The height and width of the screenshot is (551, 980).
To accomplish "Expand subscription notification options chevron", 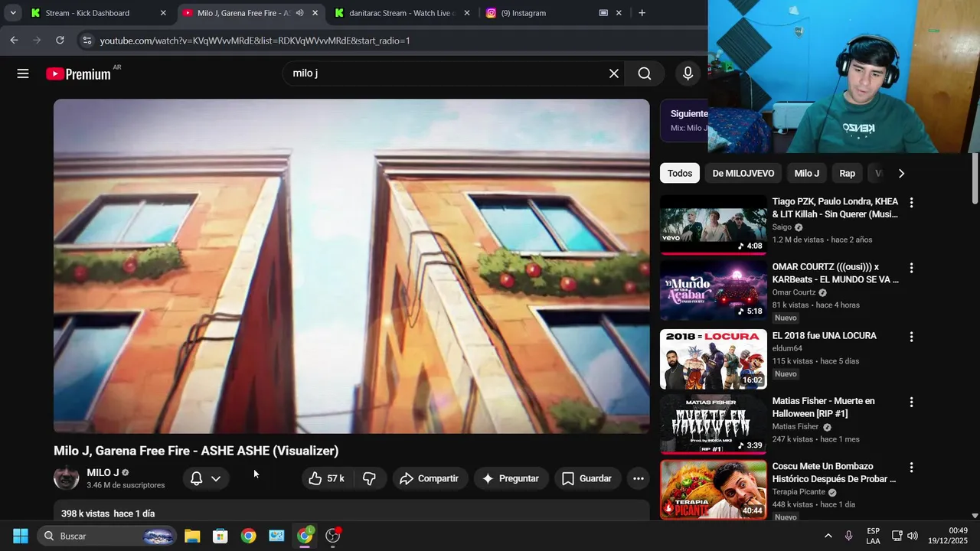I will (x=216, y=478).
